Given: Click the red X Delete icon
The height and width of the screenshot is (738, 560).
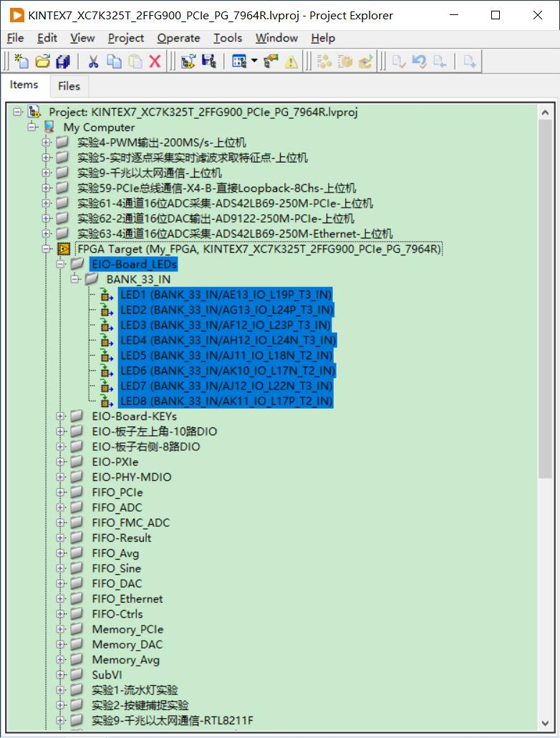Looking at the screenshot, I should click(x=155, y=61).
